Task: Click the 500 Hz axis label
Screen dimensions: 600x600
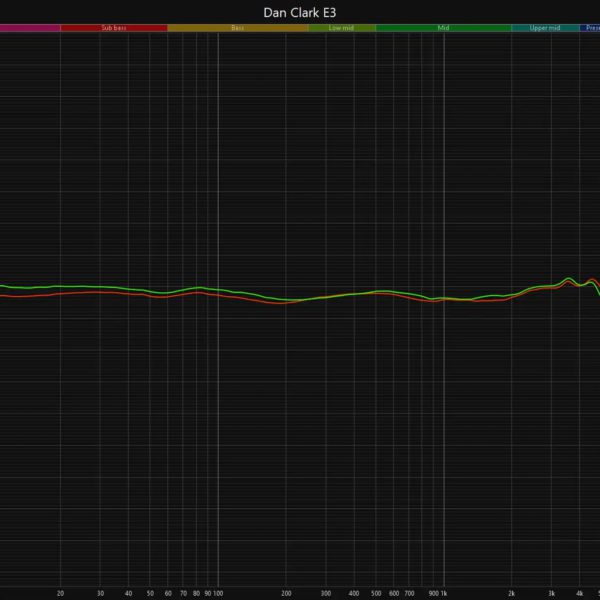Action: point(376,593)
